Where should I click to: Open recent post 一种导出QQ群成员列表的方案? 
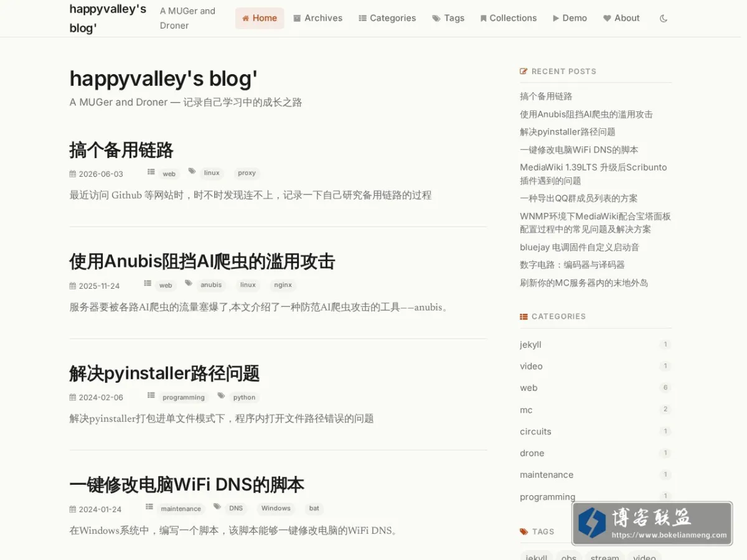pyautogui.click(x=579, y=198)
